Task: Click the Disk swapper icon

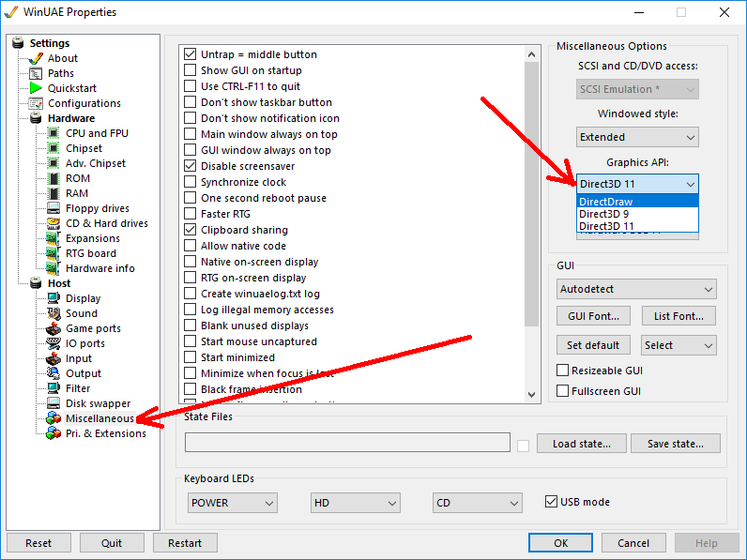Action: [53, 403]
